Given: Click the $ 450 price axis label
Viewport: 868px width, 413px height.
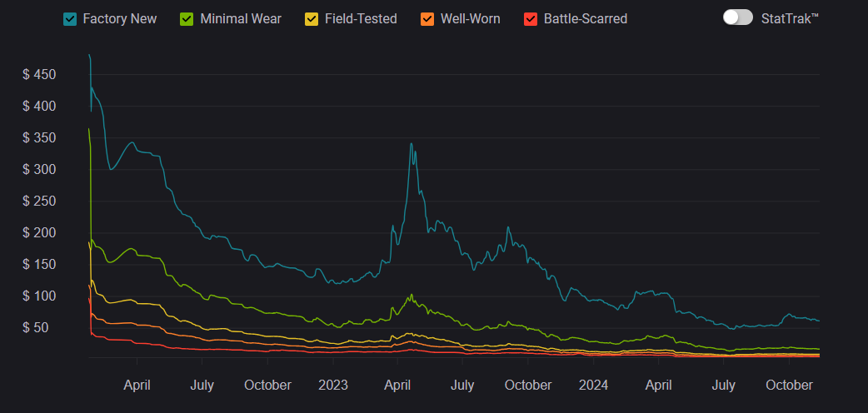Looking at the screenshot, I should tap(39, 75).
